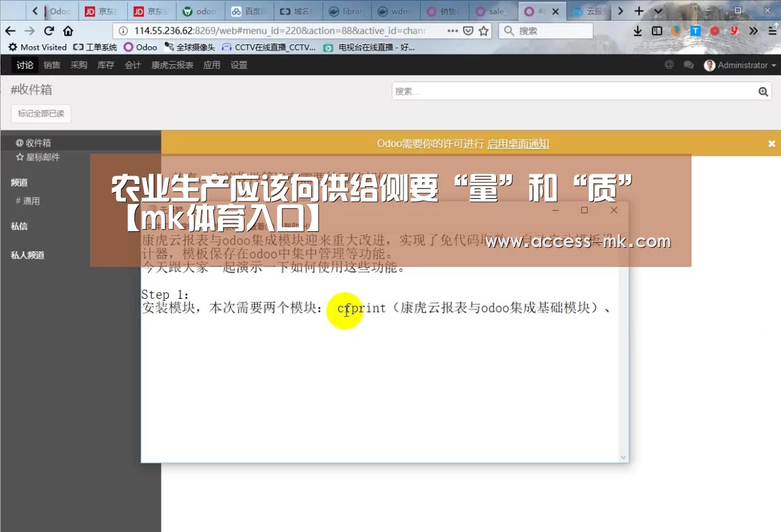Click the 私信 section header
The image size is (781, 532).
[x=19, y=226]
